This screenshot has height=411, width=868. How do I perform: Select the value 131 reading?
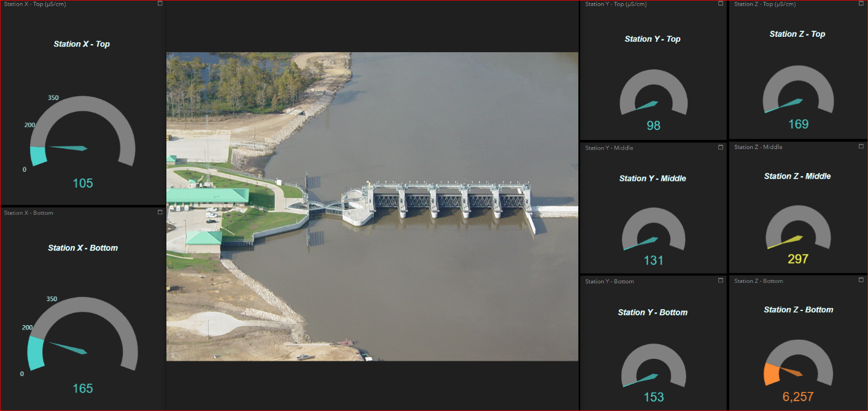[x=653, y=261]
